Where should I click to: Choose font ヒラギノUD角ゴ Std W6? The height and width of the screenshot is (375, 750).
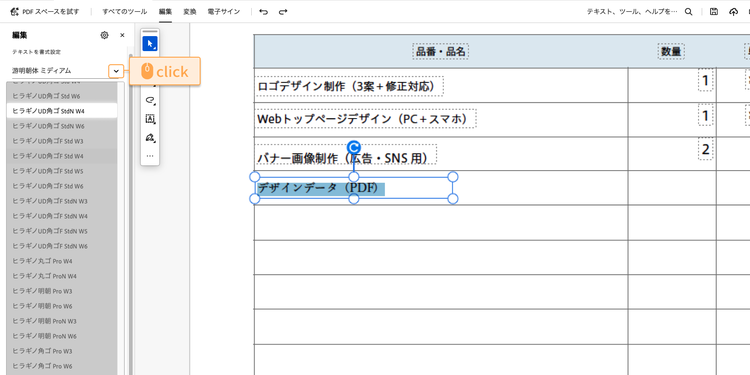tap(62, 96)
